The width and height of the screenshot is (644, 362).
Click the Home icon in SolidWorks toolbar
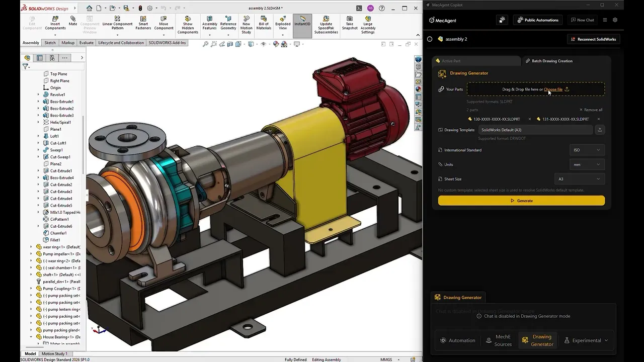[89, 8]
